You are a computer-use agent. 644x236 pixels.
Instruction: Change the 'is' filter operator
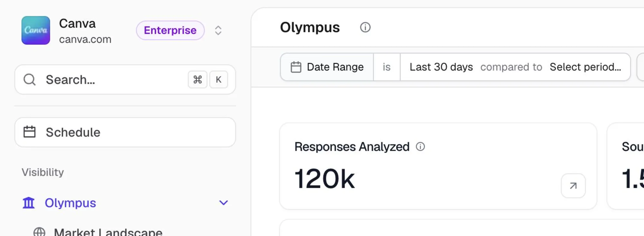387,67
